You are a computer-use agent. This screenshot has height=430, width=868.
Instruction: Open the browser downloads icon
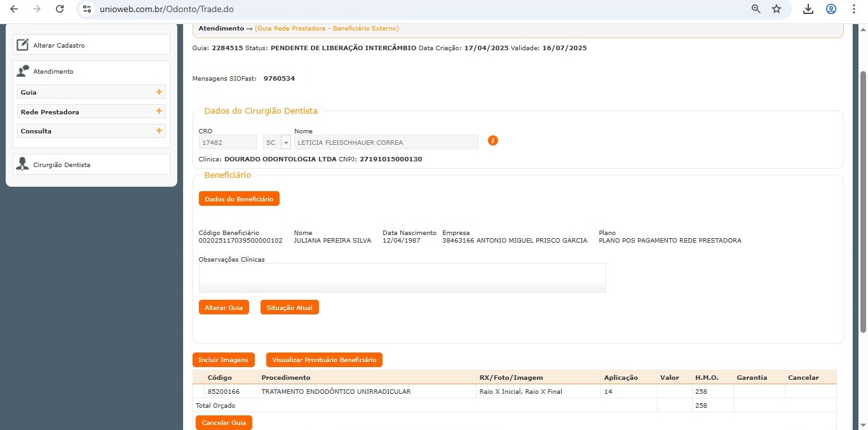808,9
